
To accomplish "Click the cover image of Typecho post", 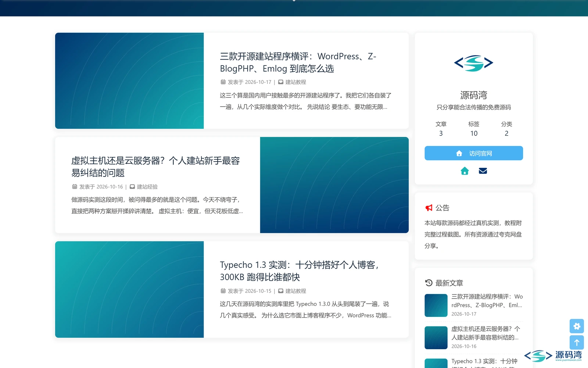I will coord(129,290).
